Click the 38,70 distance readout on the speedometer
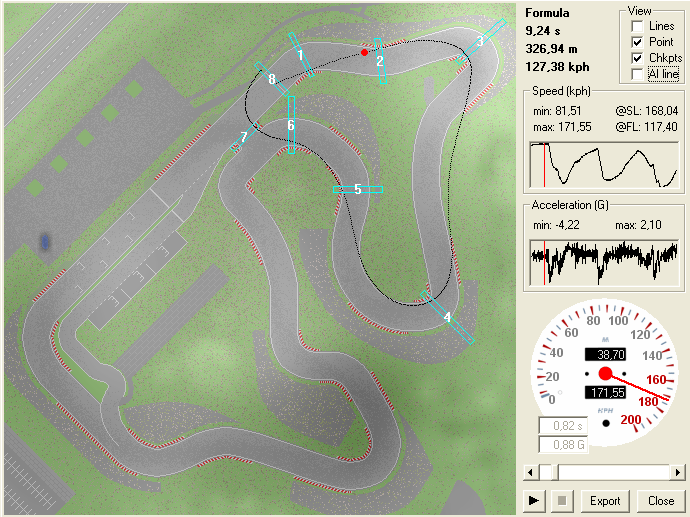Viewport: 690px width, 517px height. pyautogui.click(x=606, y=354)
